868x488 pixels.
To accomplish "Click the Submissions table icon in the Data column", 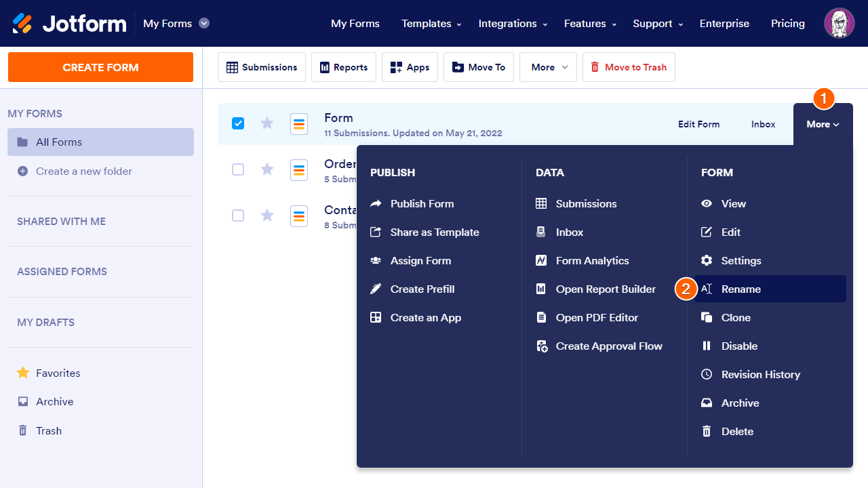I will 541,203.
